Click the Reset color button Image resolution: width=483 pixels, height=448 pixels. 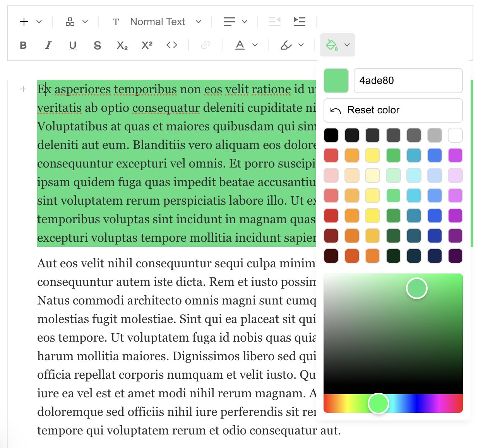[393, 110]
